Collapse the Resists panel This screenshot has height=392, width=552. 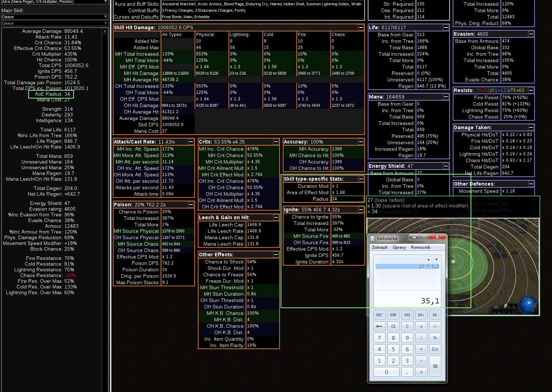click(531, 91)
